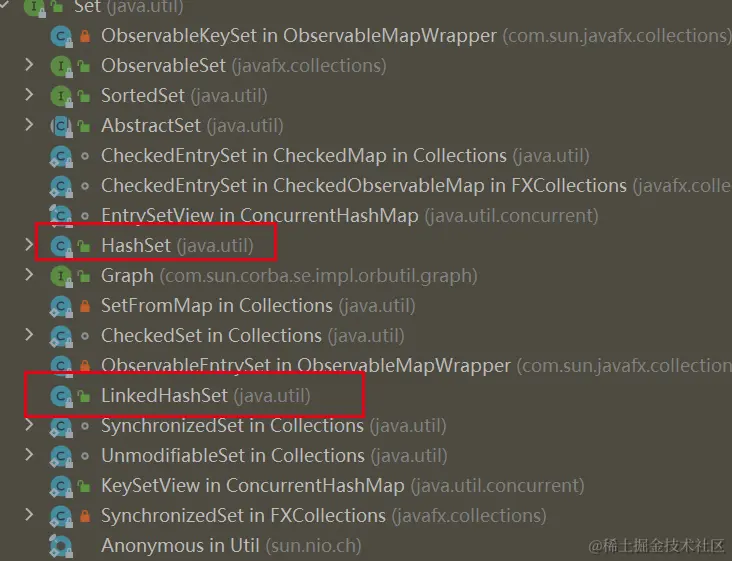Viewport: 732px width, 561px height.
Task: Expand the HashSet node
Action: [x=29, y=245]
